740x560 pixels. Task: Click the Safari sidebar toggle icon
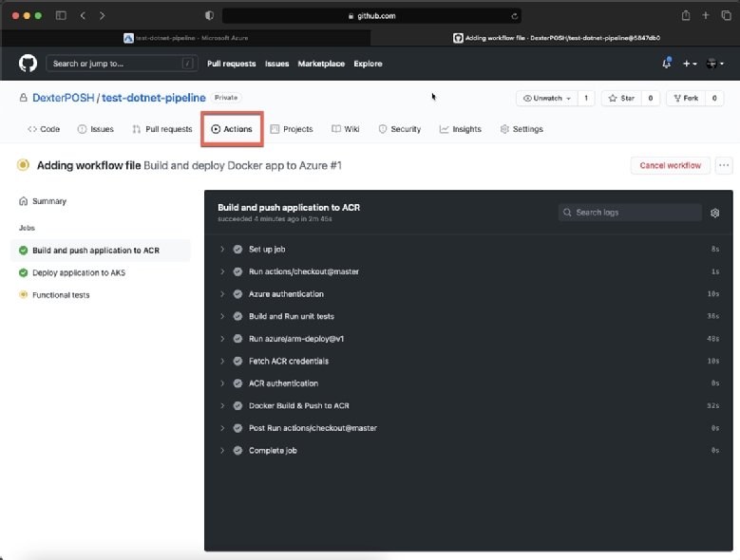click(61, 15)
